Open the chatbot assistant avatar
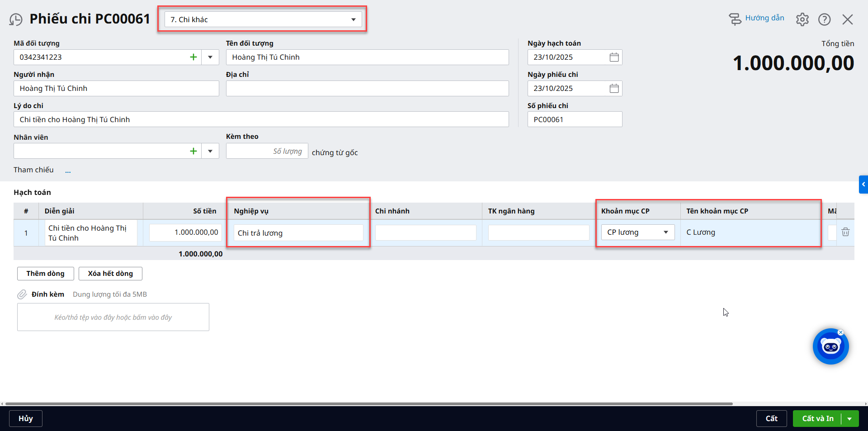The width and height of the screenshot is (868, 431). (x=830, y=347)
